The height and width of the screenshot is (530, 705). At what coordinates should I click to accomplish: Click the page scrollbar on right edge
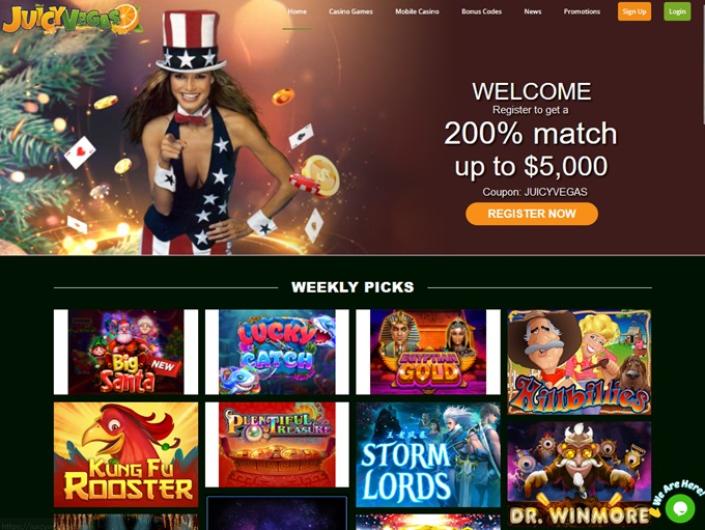703,63
